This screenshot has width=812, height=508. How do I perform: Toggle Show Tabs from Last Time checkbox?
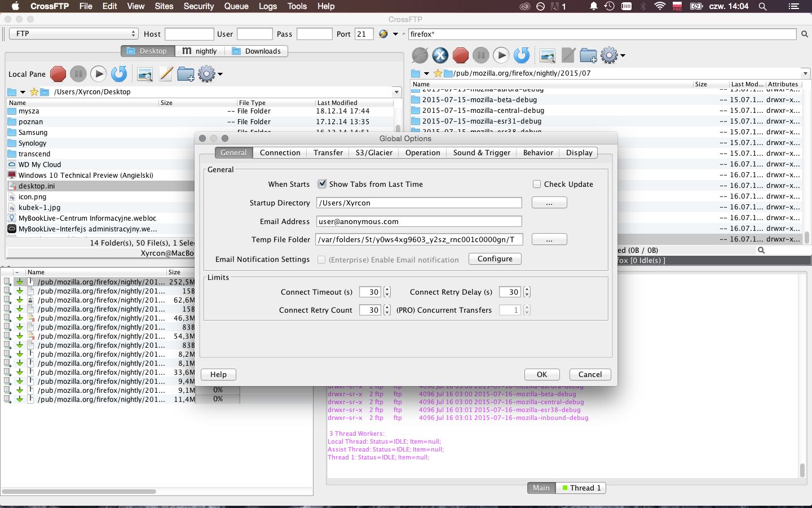322,184
